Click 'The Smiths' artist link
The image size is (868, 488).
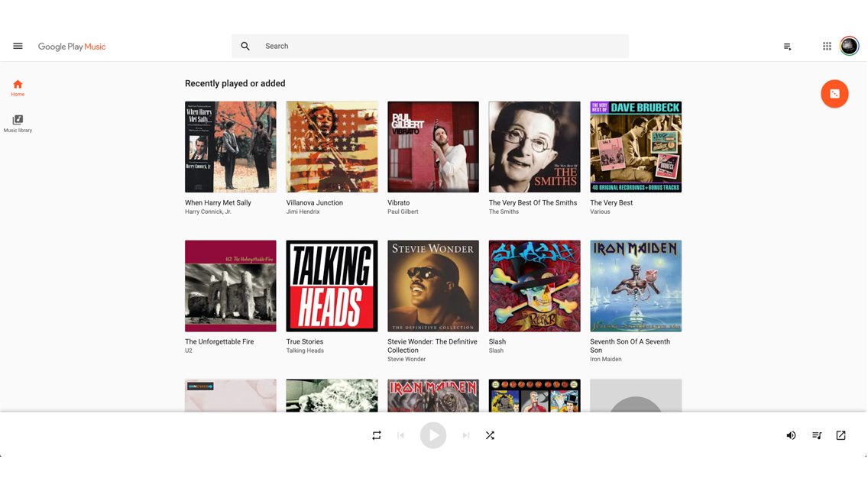click(504, 212)
